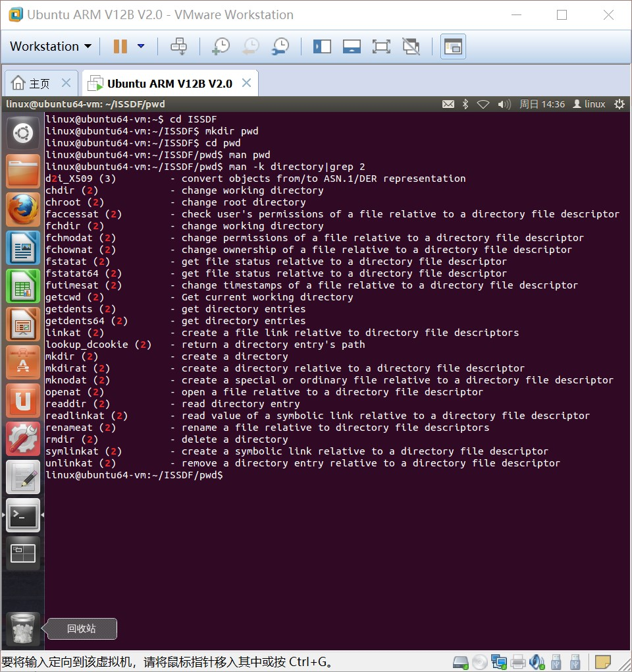Screen dimensions: 632x672
Task: Click the message log note icon
Action: (603, 662)
